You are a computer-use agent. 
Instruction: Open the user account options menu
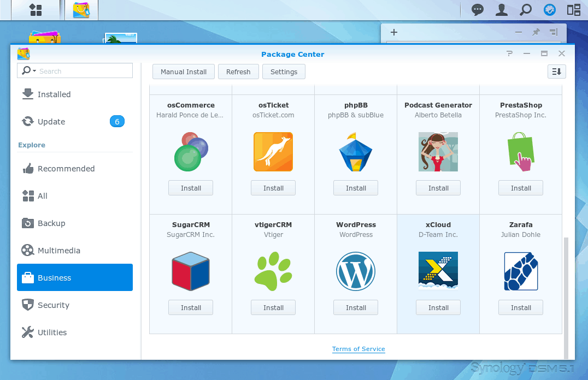click(x=501, y=10)
